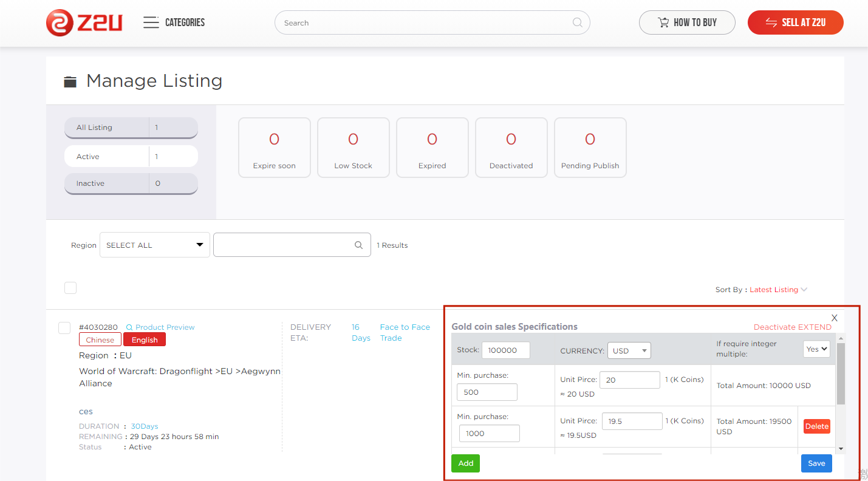Open the Categories hamburger menu
This screenshot has width=868, height=481.
coord(151,22)
